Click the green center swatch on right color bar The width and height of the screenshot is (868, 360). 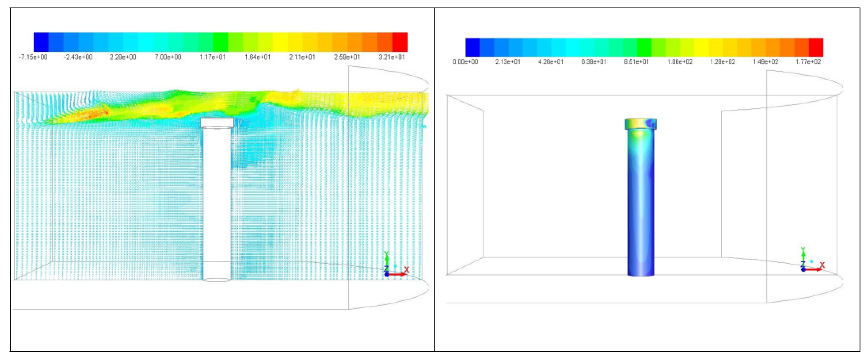pos(644,47)
